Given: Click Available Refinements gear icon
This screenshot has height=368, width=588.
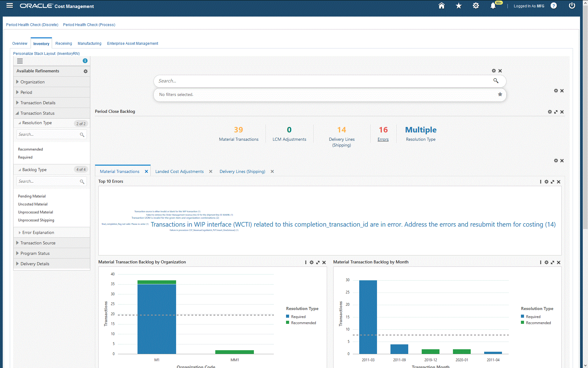Looking at the screenshot, I should point(85,71).
